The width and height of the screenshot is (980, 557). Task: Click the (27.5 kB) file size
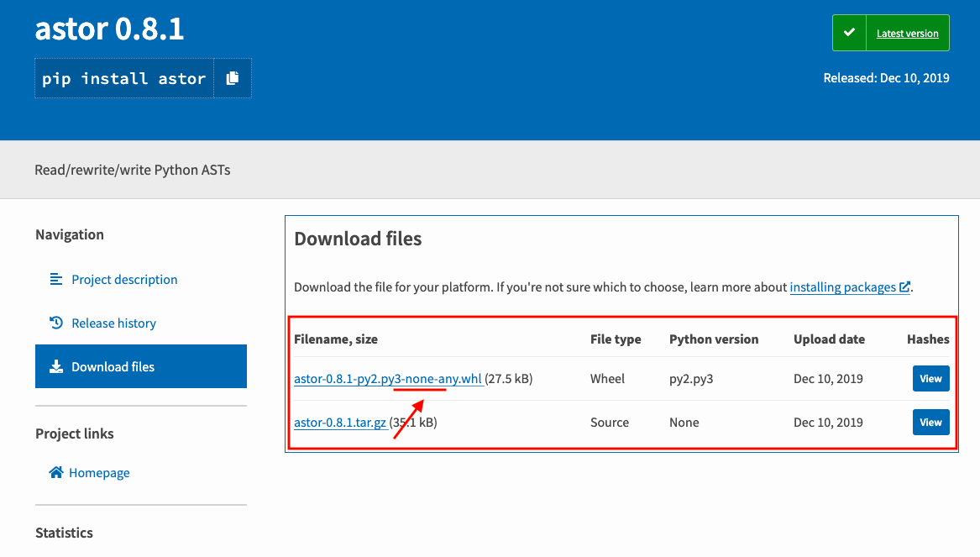click(509, 379)
